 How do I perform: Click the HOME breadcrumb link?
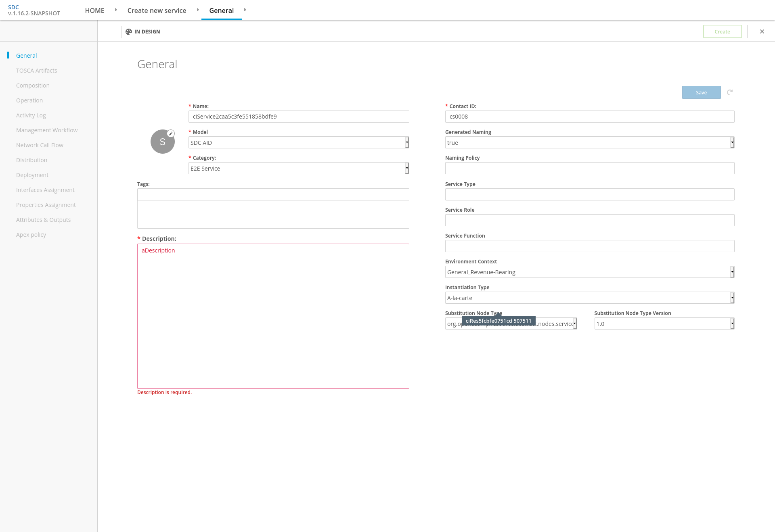(x=94, y=10)
